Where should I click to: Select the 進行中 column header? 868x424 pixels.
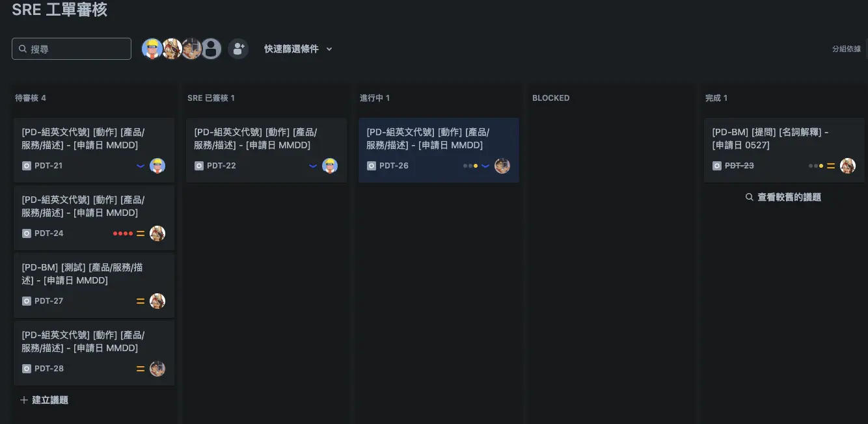pyautogui.click(x=375, y=98)
